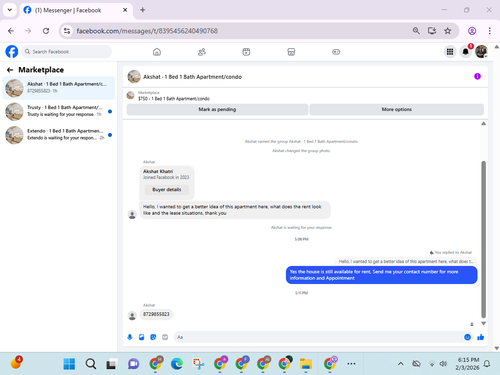Click the chat scrollbar down arrow
Image resolution: width=500 pixels, height=375 pixels.
click(x=483, y=323)
